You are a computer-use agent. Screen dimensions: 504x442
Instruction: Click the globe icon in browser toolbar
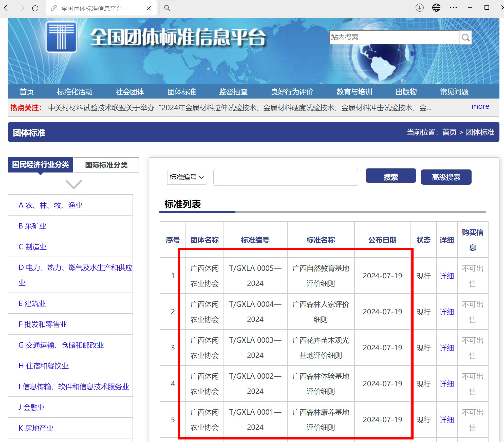tap(436, 8)
